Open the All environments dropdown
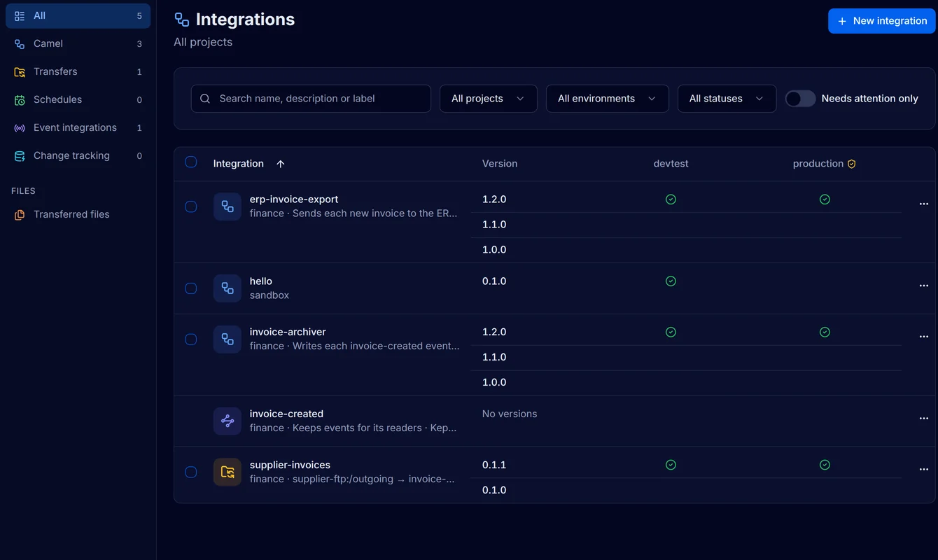 (x=608, y=99)
